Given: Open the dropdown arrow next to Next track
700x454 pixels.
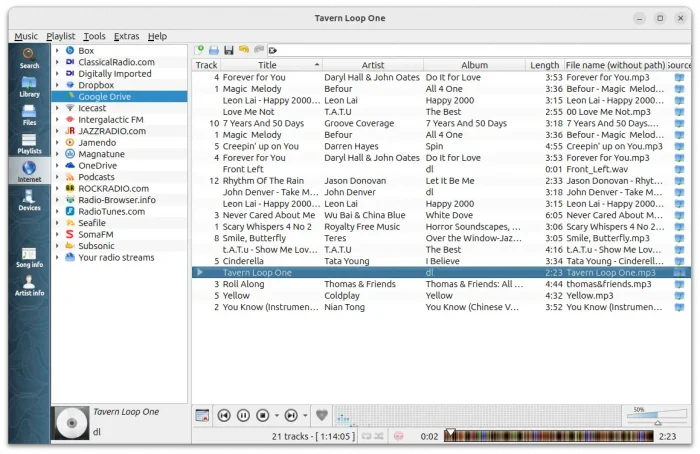Looking at the screenshot, I should tap(305, 416).
